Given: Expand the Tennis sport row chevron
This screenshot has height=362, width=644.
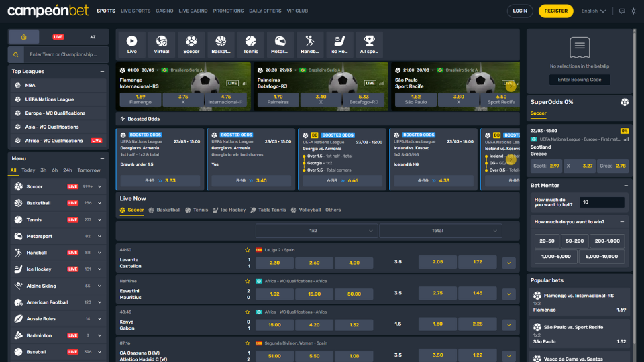Looking at the screenshot, I should (99, 220).
